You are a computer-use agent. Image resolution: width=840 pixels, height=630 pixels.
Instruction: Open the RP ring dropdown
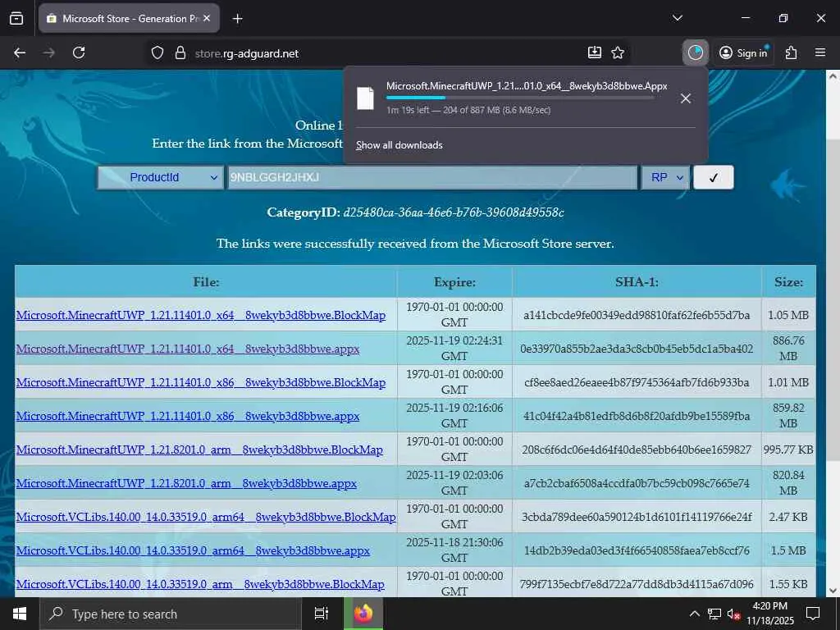(x=665, y=177)
